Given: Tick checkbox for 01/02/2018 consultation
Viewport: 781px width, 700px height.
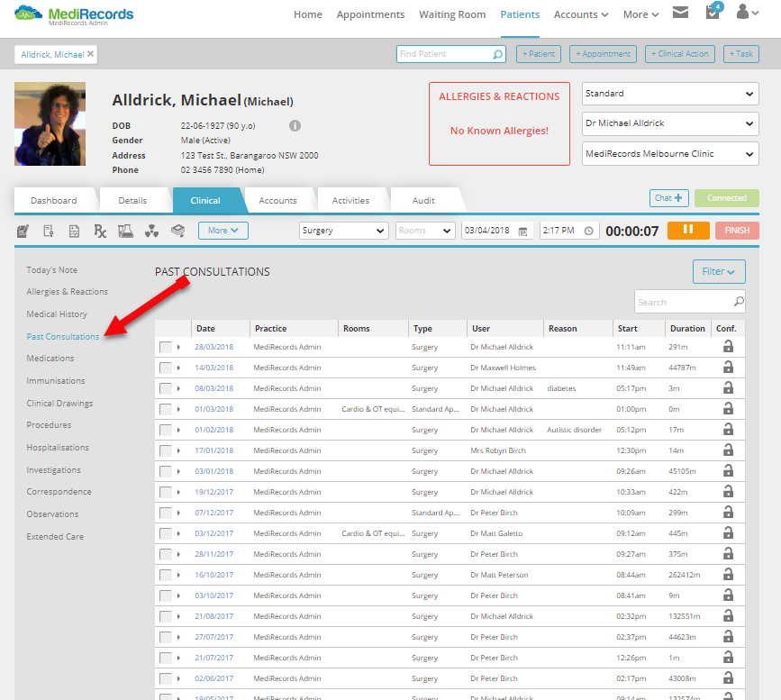Looking at the screenshot, I should coord(166,430).
